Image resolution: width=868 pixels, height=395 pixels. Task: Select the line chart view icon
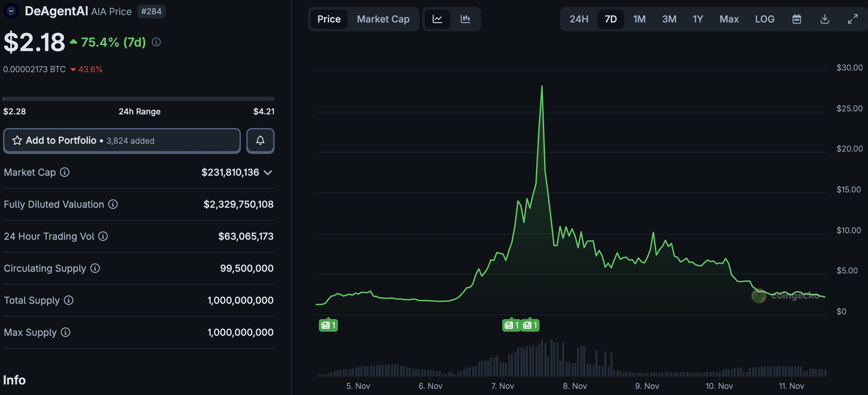click(x=437, y=19)
